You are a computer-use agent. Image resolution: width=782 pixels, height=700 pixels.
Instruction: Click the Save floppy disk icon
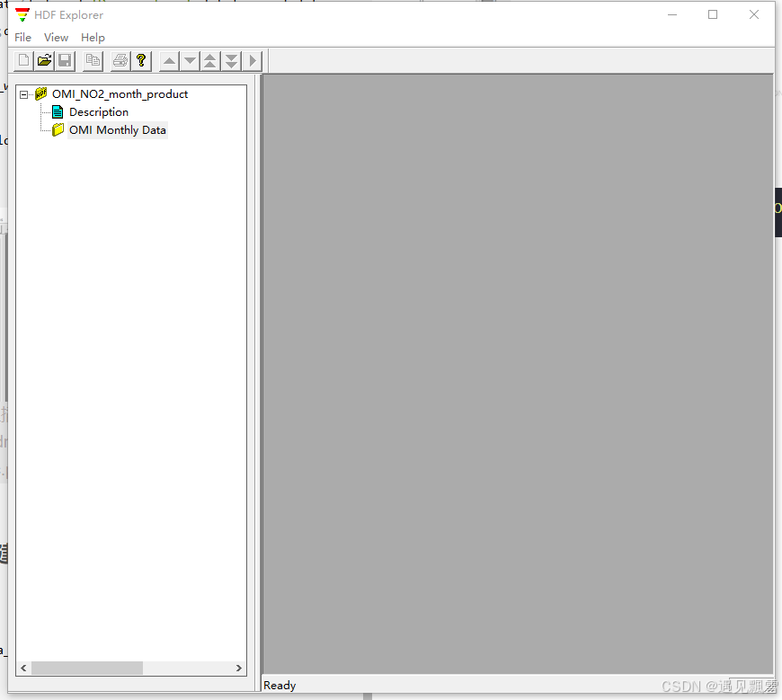click(x=65, y=61)
